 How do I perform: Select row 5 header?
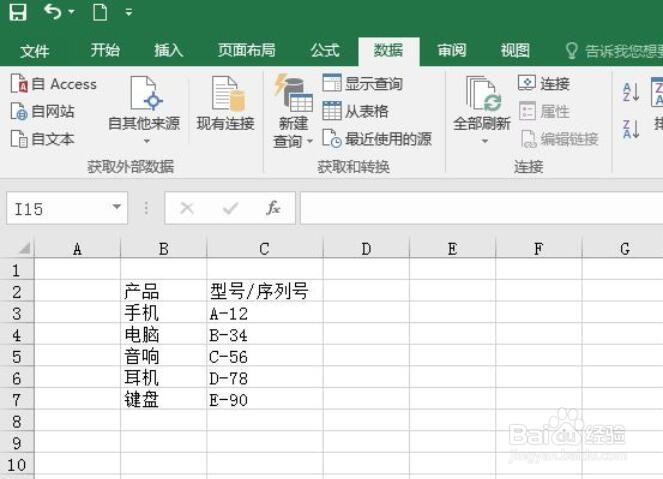point(16,356)
